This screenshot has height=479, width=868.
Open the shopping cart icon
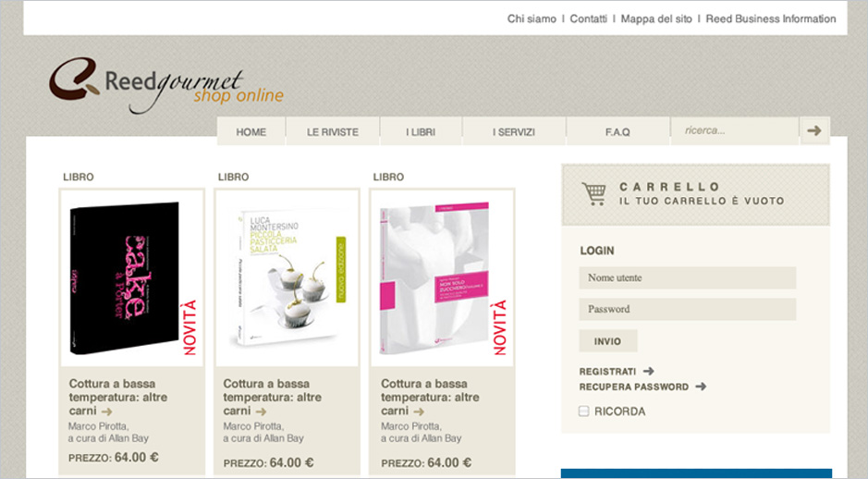tap(594, 194)
